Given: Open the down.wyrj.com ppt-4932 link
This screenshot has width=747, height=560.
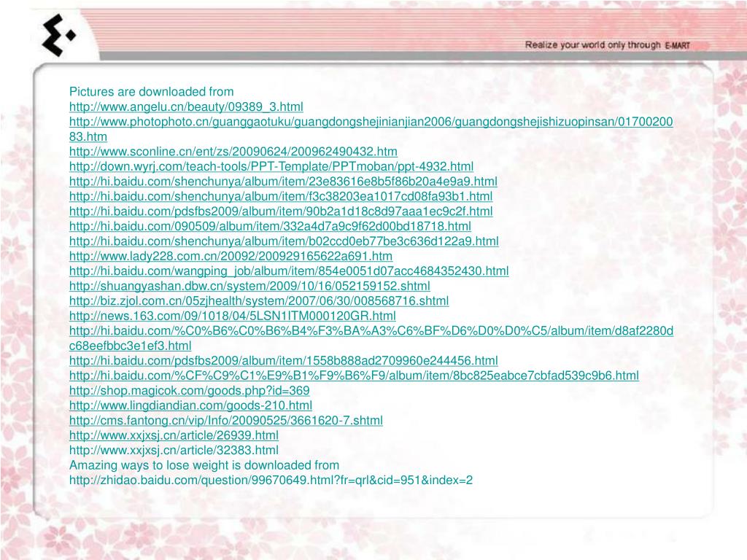Looking at the screenshot, I should pyautogui.click(x=271, y=167).
